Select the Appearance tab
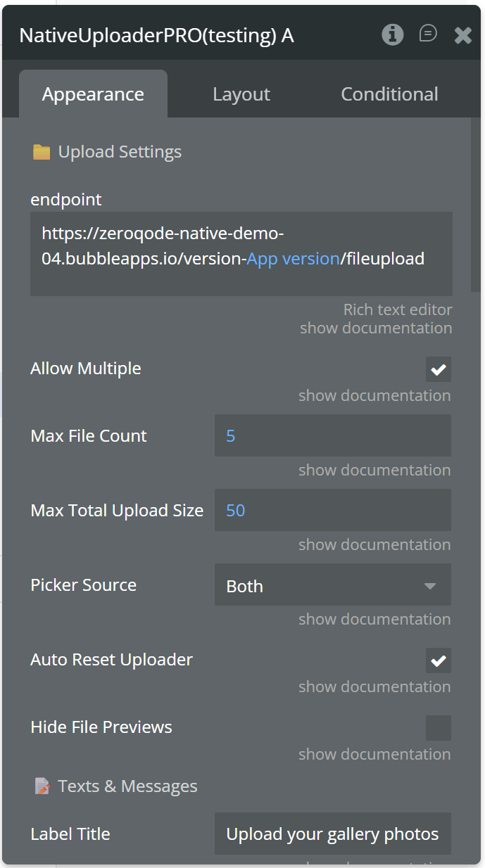Screen dimensions: 485x868 pos(93,94)
